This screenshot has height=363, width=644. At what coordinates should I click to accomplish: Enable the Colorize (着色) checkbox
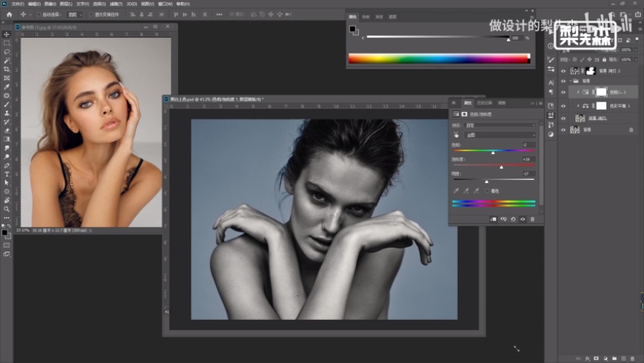488,190
